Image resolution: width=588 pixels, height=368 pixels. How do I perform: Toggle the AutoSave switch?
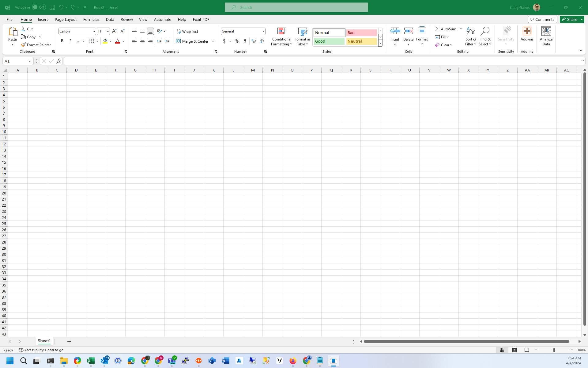pyautogui.click(x=39, y=7)
